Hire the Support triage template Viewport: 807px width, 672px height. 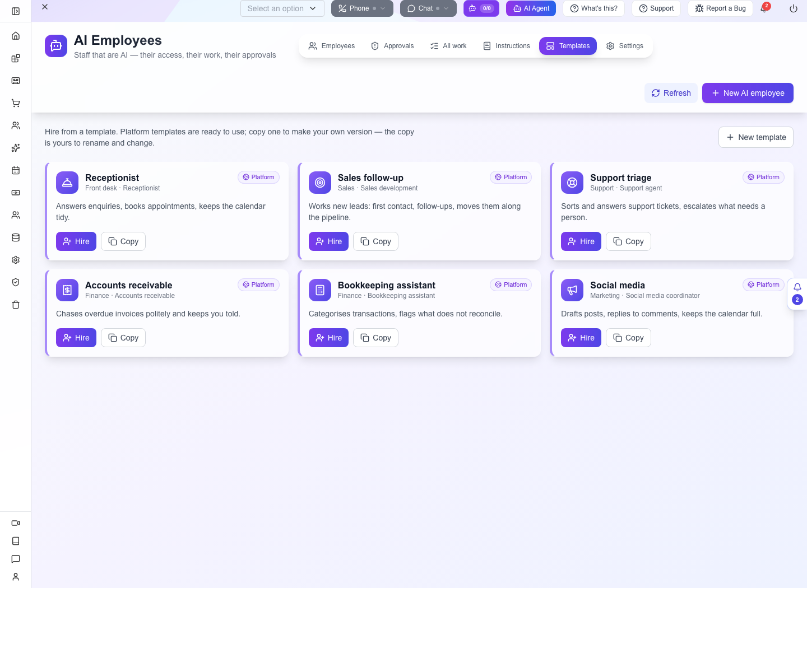581,241
